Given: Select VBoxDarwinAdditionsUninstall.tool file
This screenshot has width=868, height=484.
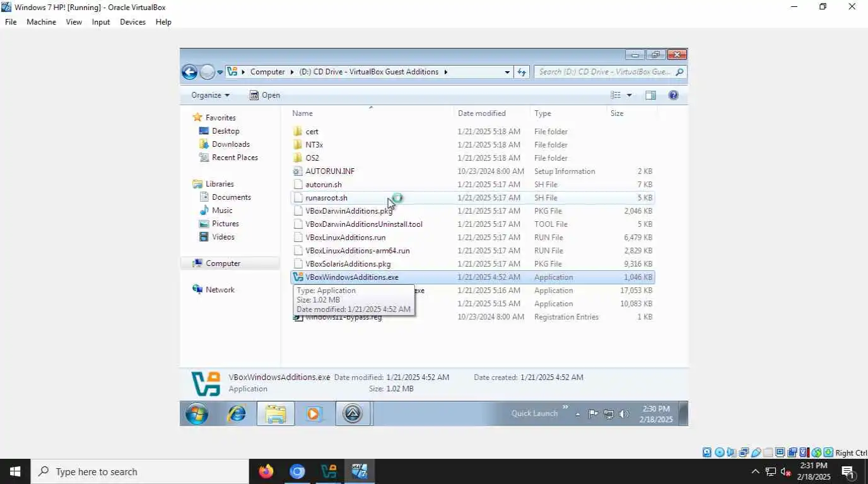Looking at the screenshot, I should click(x=472, y=224).
